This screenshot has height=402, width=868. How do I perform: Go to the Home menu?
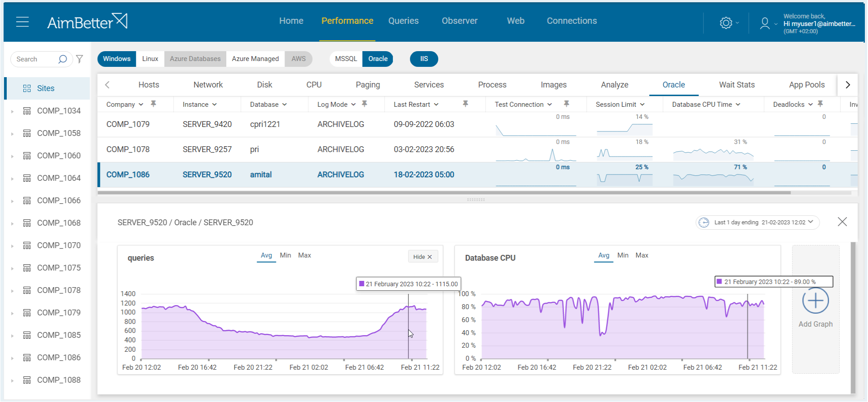coord(291,21)
